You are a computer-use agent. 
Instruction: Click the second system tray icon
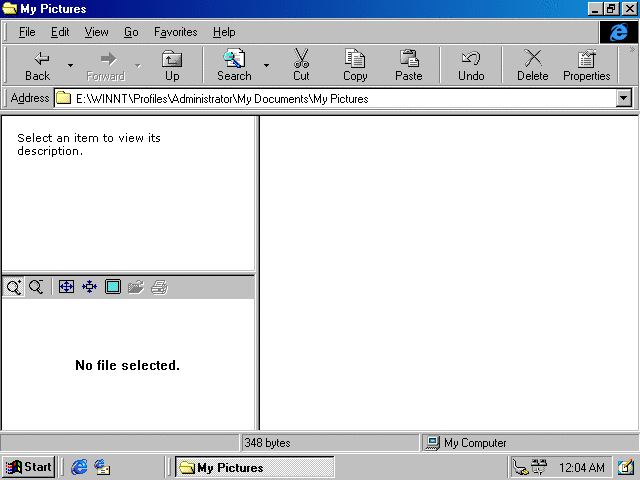click(539, 467)
